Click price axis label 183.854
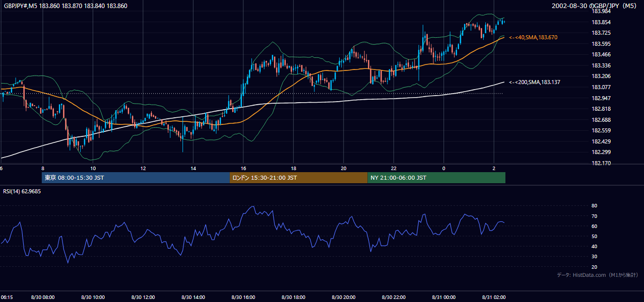 (x=602, y=22)
